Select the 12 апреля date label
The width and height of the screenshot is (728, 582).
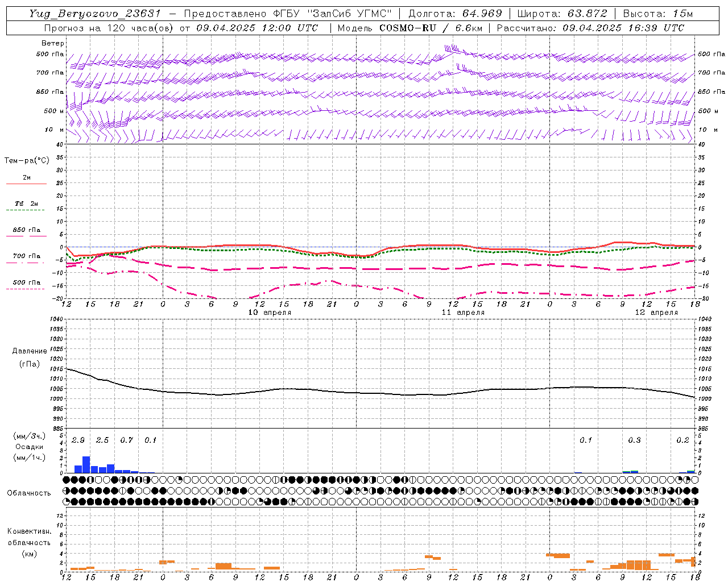657,313
